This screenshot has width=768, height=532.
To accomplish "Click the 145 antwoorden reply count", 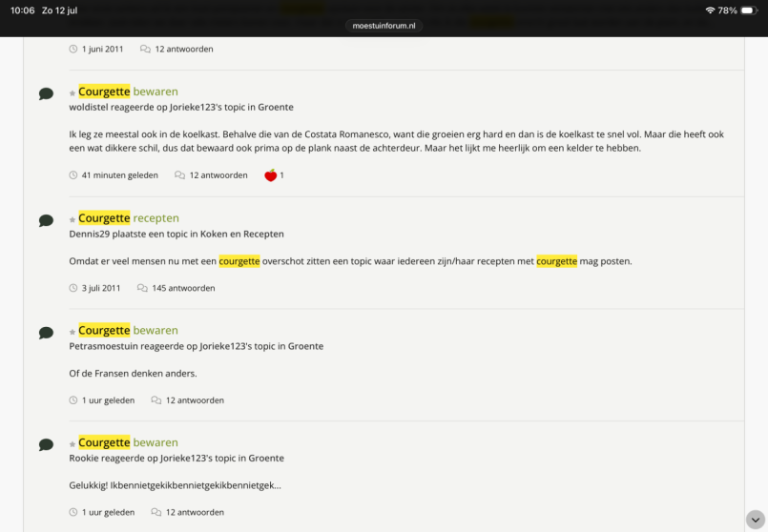I will (183, 288).
